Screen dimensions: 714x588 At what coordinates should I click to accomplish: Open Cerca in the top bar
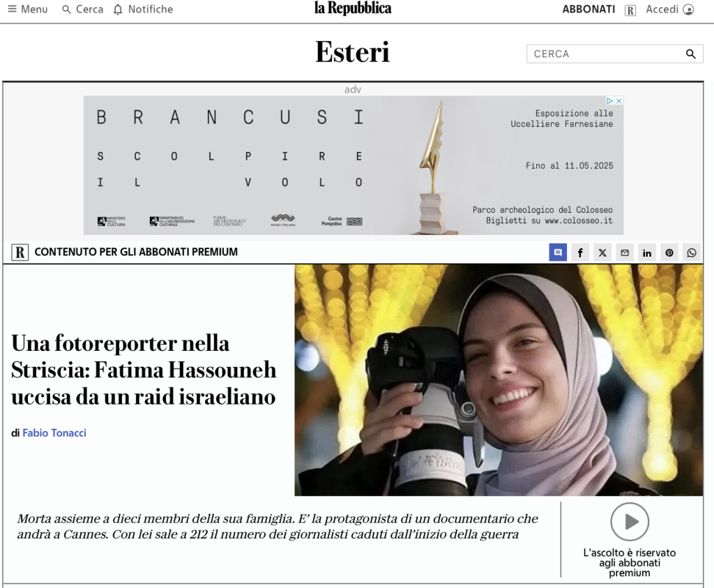coord(82,9)
